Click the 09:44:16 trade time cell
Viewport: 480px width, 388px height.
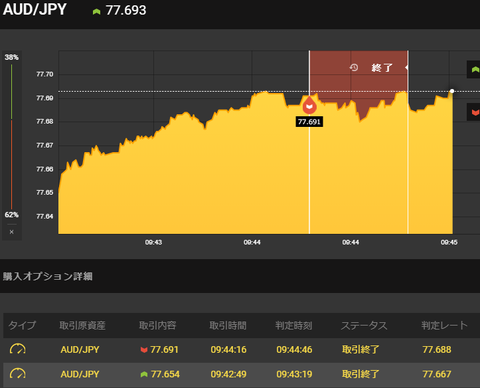pos(228,350)
